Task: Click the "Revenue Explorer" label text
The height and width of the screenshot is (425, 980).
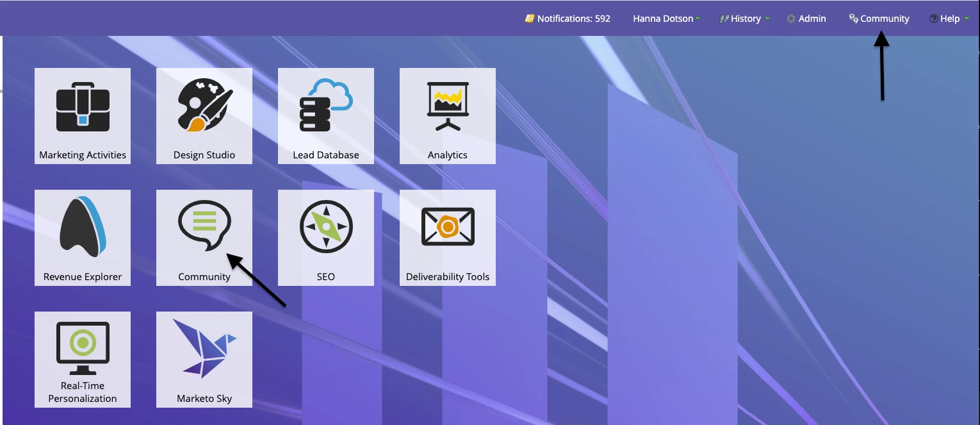Action: tap(83, 276)
